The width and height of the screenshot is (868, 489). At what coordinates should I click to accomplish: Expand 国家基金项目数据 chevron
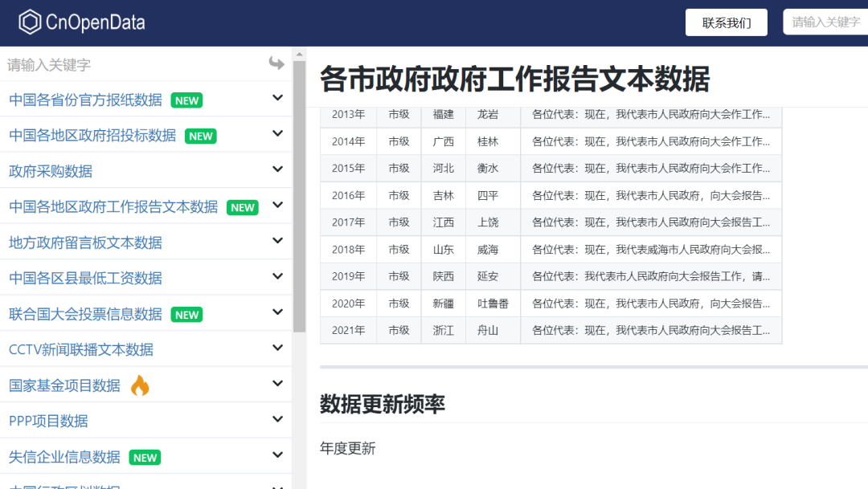[278, 383]
